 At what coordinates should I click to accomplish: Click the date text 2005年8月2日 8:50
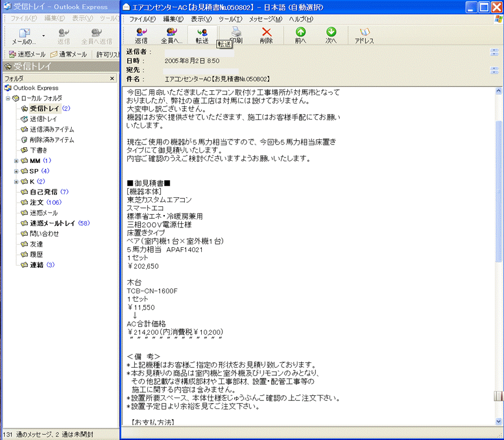coord(192,61)
